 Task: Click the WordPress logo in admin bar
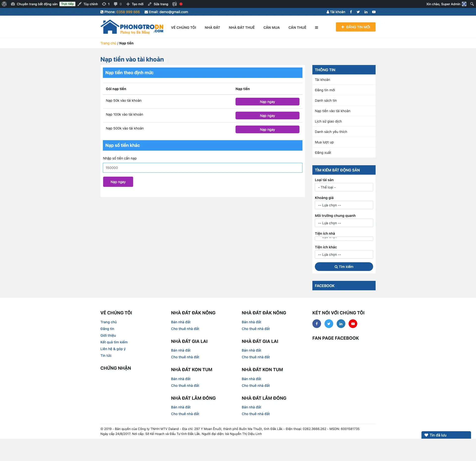4,4
